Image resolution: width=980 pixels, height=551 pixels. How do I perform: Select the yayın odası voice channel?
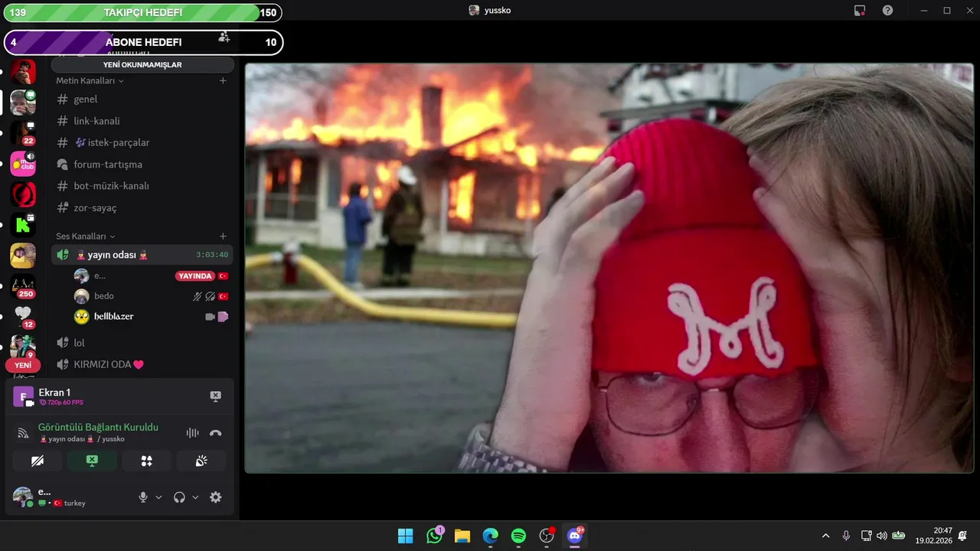(x=142, y=255)
